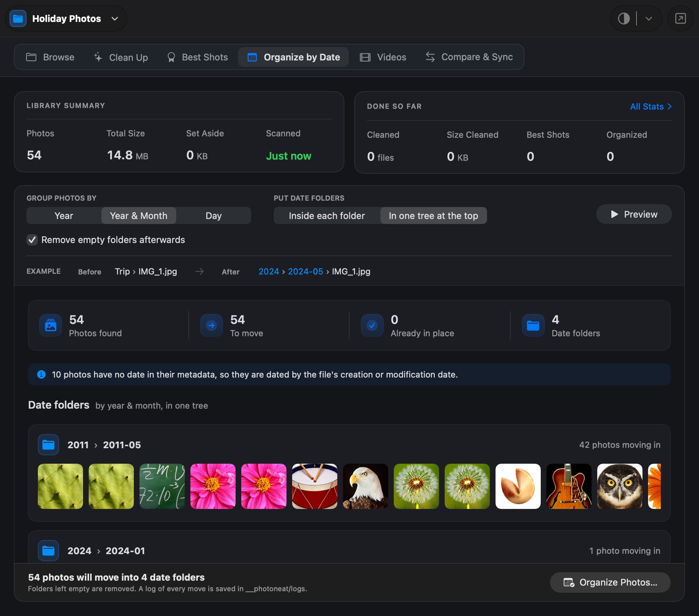
Task: Switch to the Clean Up tab
Action: (x=121, y=57)
